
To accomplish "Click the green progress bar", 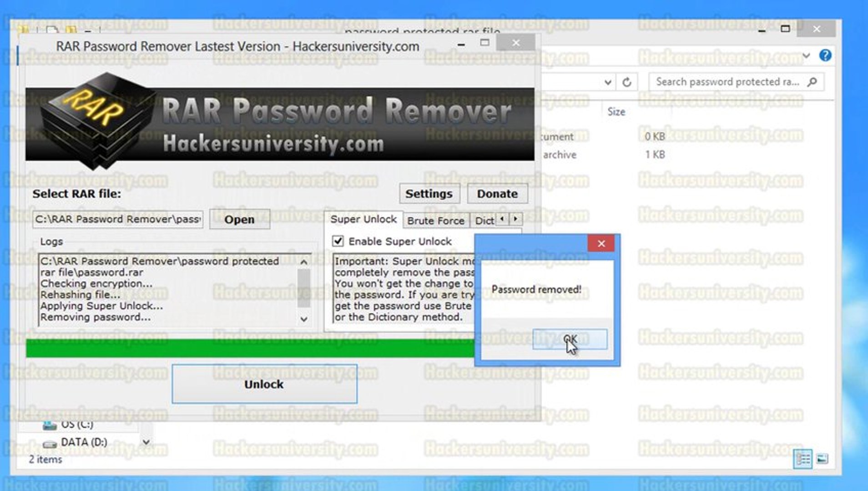I will click(x=250, y=348).
